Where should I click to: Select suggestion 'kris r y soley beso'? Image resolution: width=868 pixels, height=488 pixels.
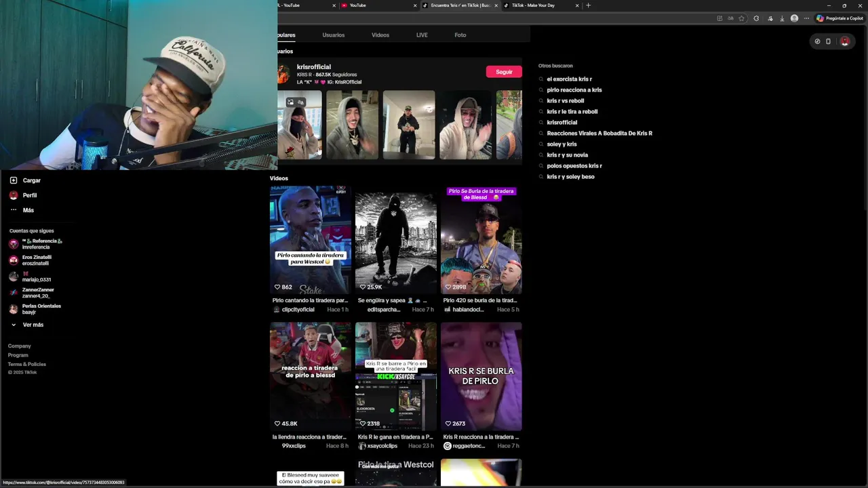point(571,177)
